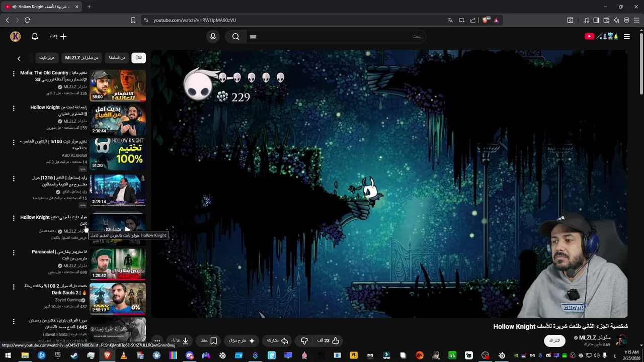The height and width of the screenshot is (362, 644).
Task: Click the search magnifier button
Action: (235, 36)
